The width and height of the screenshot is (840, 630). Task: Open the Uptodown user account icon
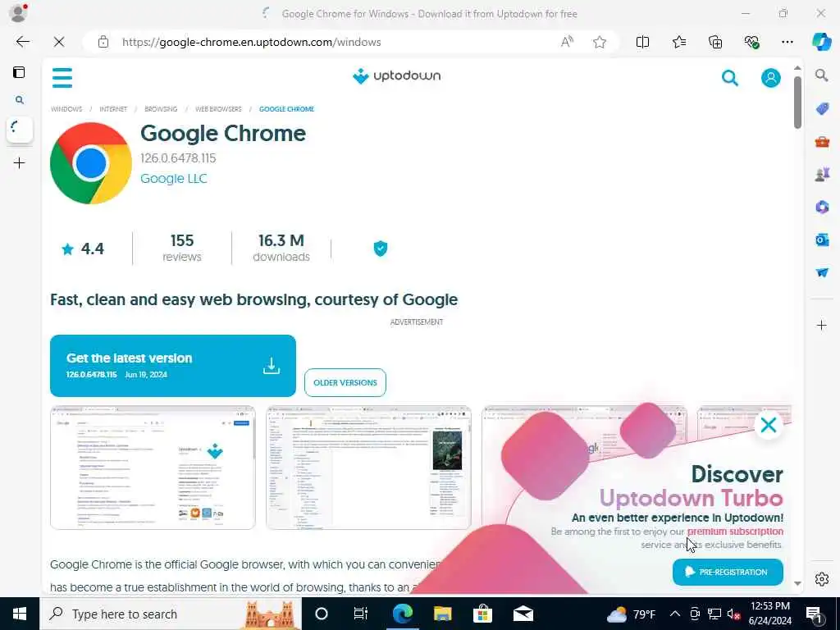[x=770, y=78]
